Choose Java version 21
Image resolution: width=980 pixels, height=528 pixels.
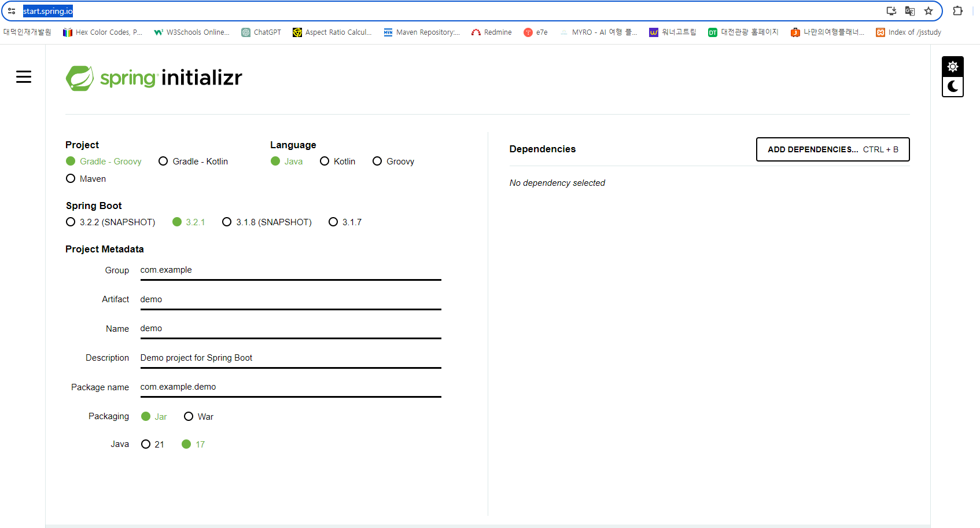pos(153,445)
